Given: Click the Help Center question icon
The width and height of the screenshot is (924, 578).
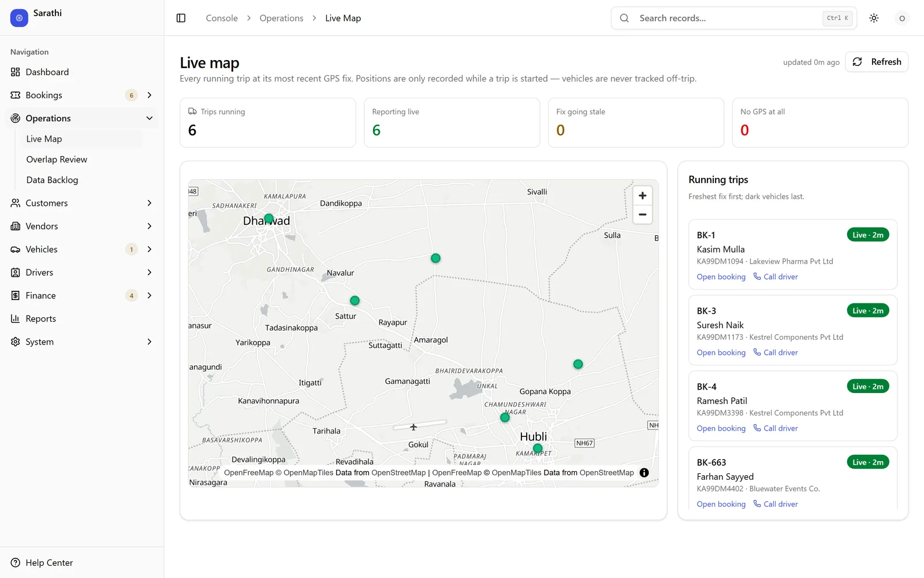Looking at the screenshot, I should coord(16,563).
